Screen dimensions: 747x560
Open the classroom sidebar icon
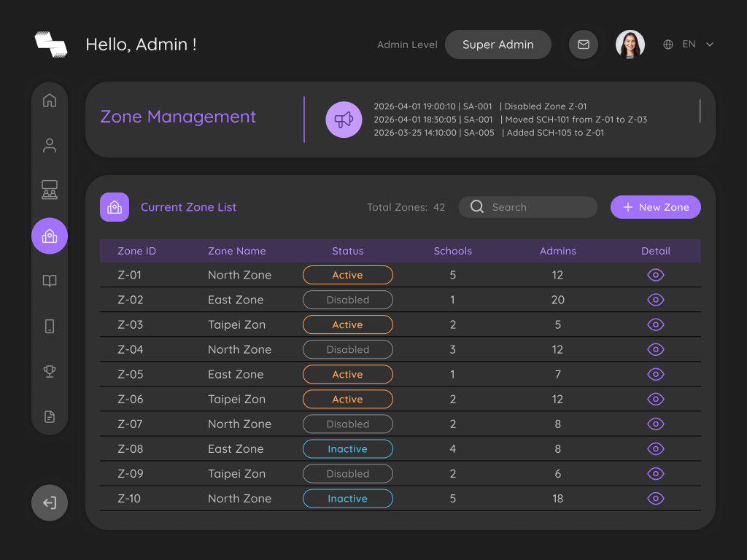click(x=50, y=190)
